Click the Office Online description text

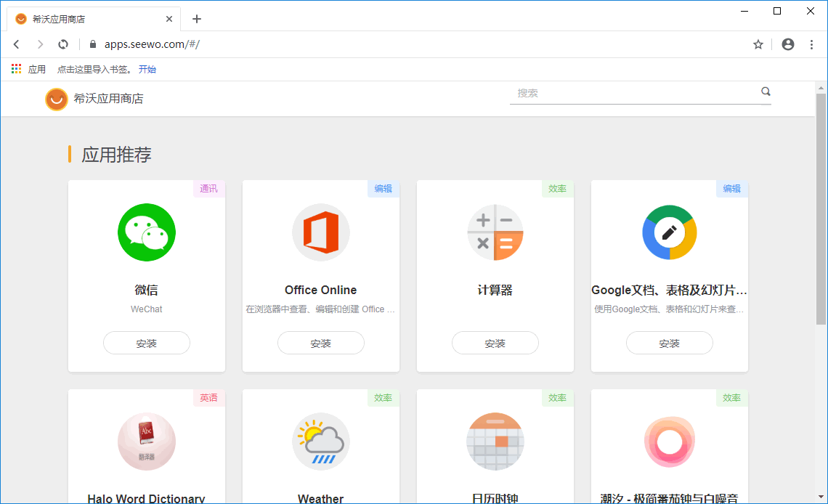tap(320, 309)
